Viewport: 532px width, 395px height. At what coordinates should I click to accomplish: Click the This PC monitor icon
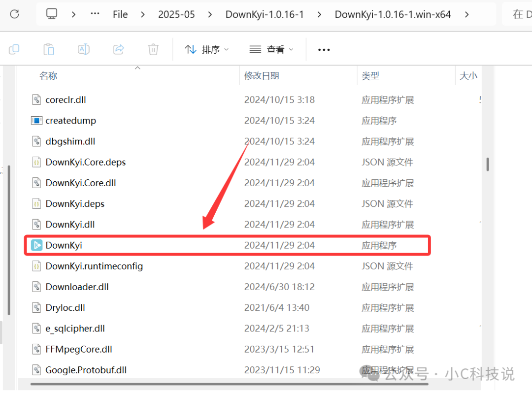52,14
